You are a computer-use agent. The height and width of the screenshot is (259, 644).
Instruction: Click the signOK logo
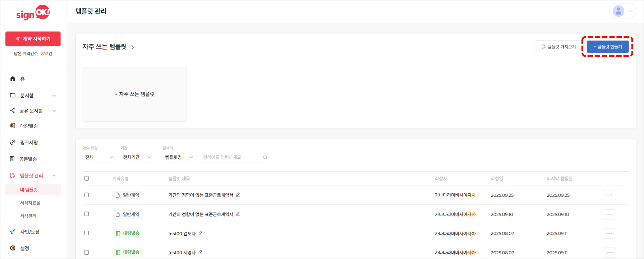click(33, 13)
